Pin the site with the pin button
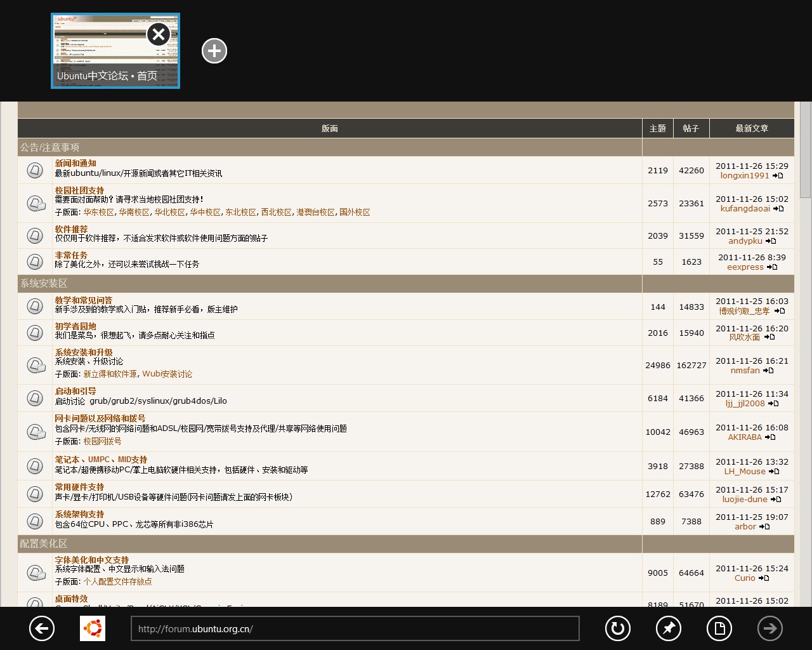 (669, 628)
